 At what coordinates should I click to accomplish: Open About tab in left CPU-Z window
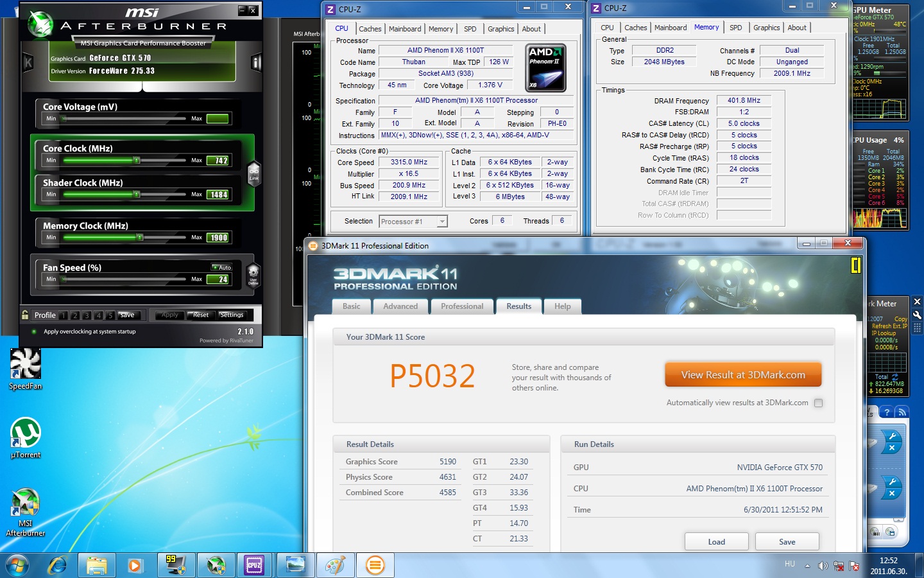click(531, 29)
